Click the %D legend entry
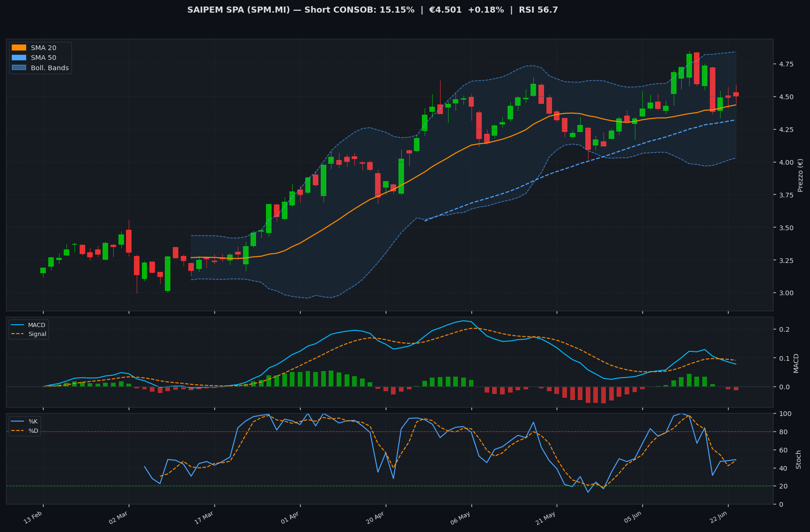 (x=25, y=431)
